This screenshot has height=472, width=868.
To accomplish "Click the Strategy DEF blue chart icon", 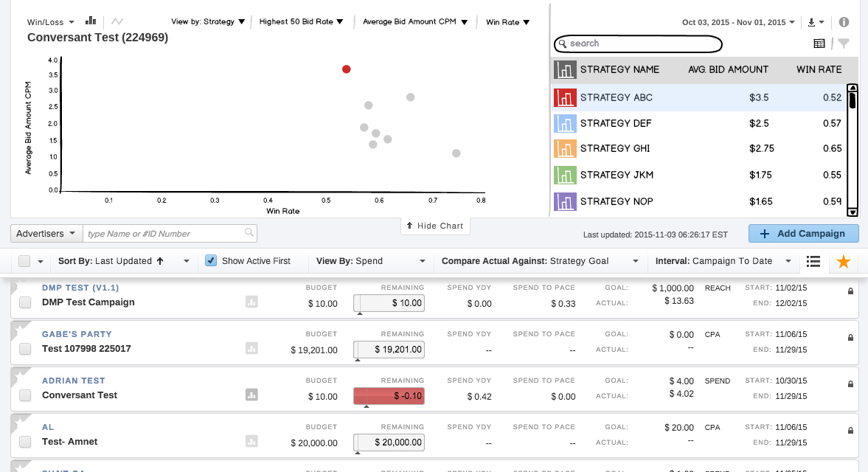I will [565, 123].
